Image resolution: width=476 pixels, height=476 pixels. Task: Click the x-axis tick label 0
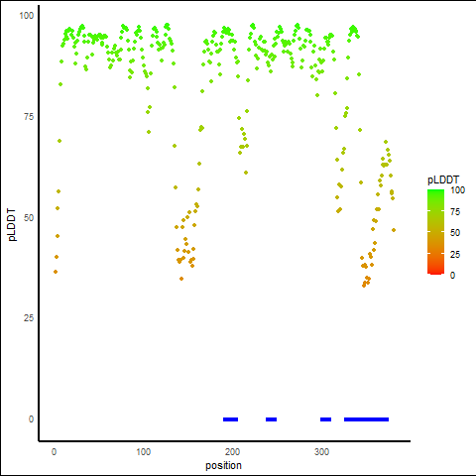(x=54, y=451)
